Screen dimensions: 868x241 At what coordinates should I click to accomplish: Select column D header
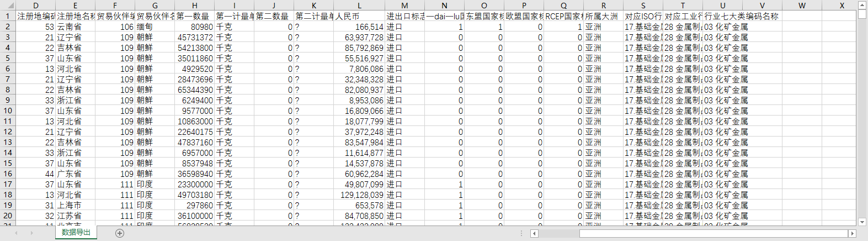36,6
